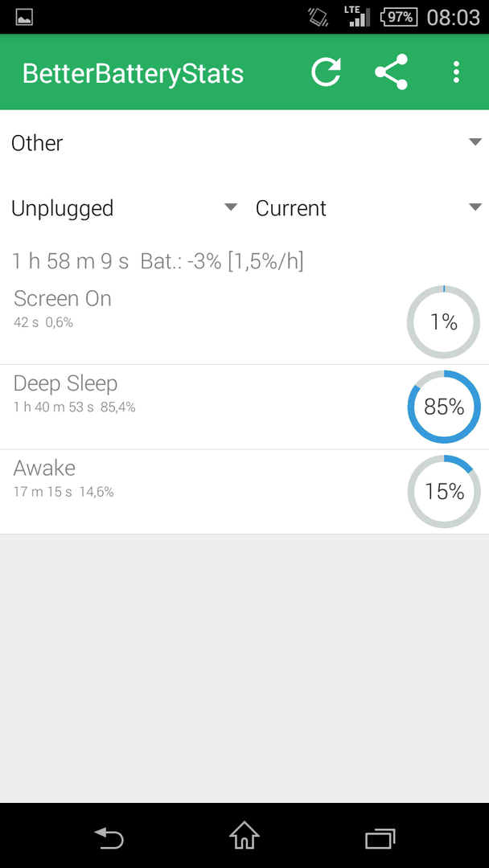
Task: Tap the 15% Awake gauge
Action: (x=444, y=492)
